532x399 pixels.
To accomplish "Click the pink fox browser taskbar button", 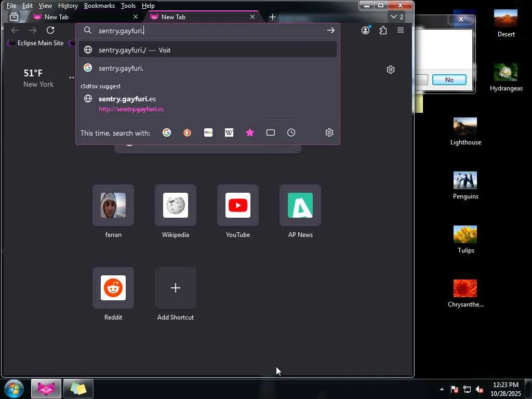I will point(46,389).
